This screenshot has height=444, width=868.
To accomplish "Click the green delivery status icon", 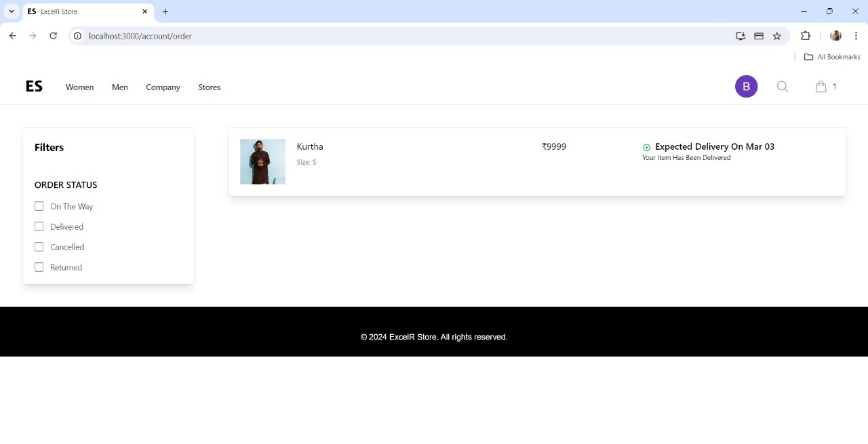I will 646,147.
